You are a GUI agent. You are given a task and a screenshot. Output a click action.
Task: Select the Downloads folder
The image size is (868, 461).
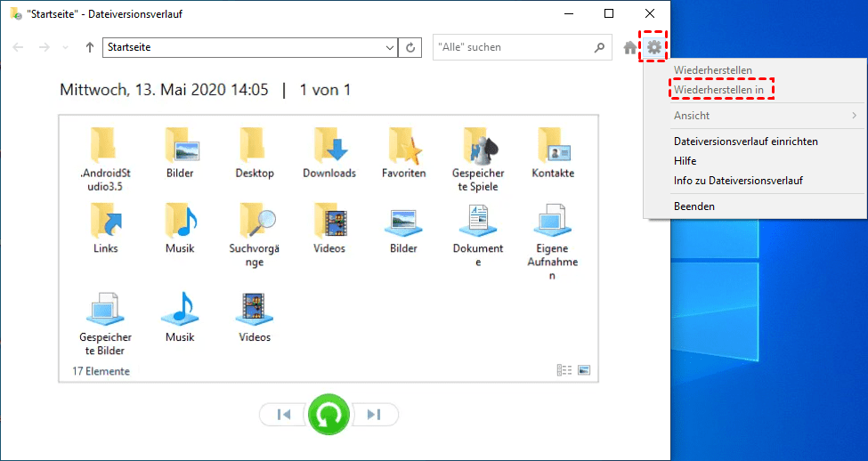point(330,145)
